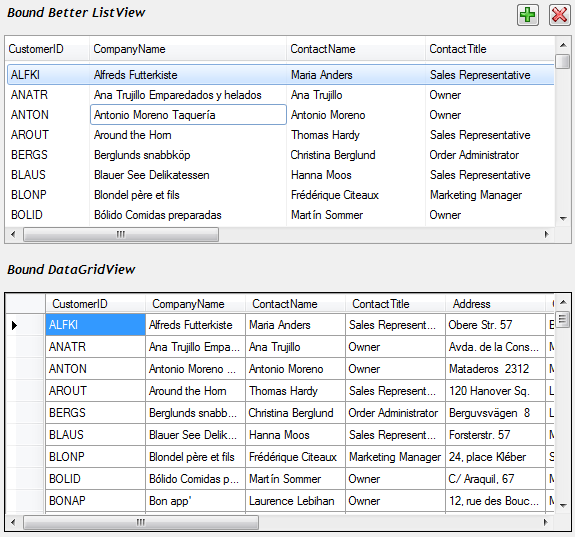This screenshot has width=575, height=537.
Task: Select Antonio Moreno Taquería cell in ListView
Action: coord(188,115)
